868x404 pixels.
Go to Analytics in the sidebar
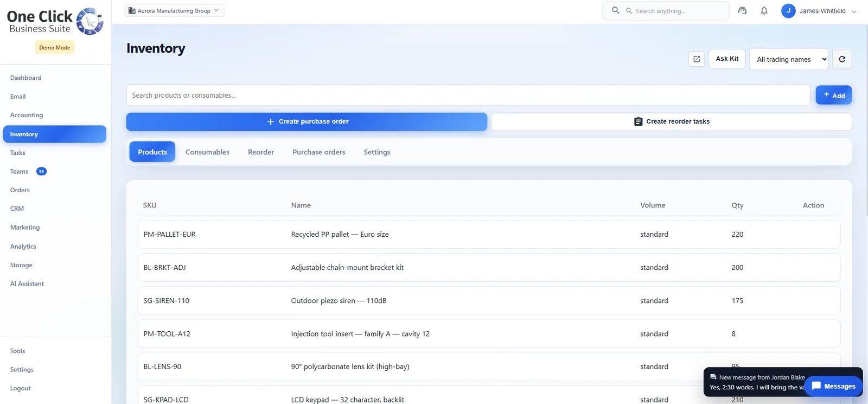click(x=23, y=247)
